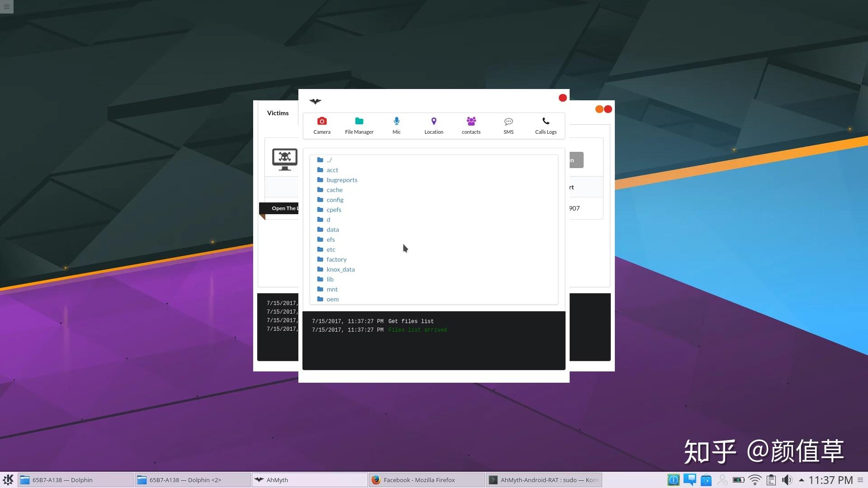Open the factory folder

(336, 259)
